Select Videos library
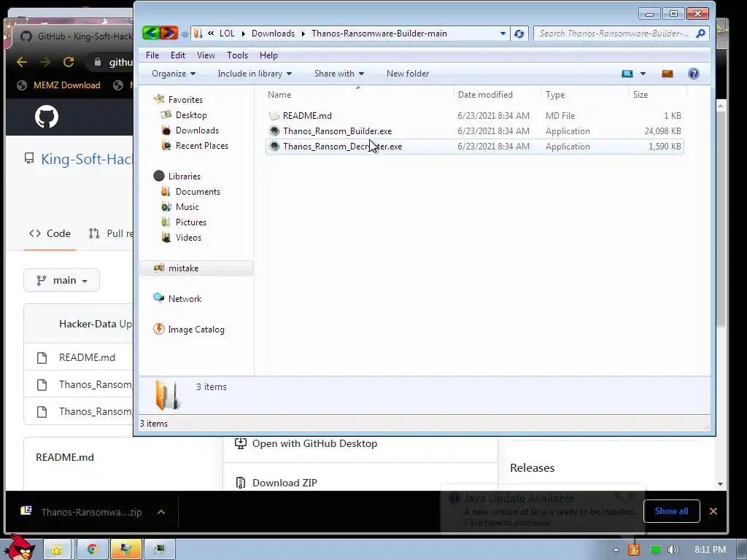This screenshot has width=747, height=560. [188, 237]
